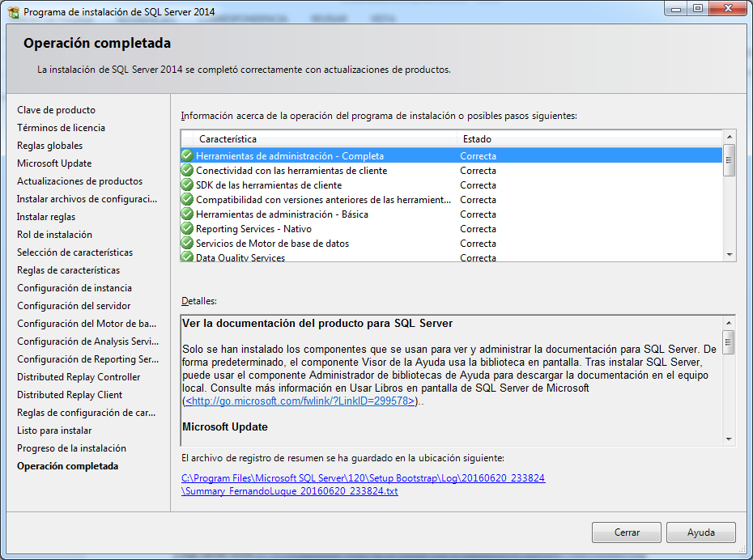Select the Conectividad con las herramientas de cliente row

pyautogui.click(x=452, y=171)
